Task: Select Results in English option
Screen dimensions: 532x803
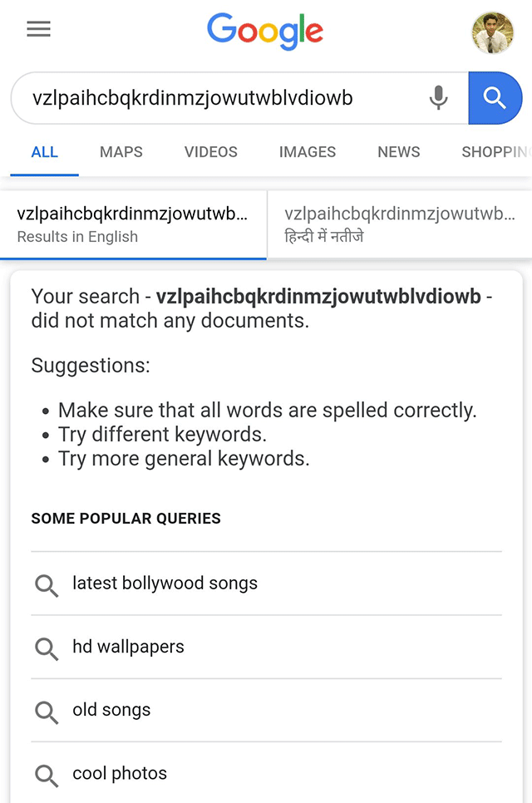Action: point(133,224)
